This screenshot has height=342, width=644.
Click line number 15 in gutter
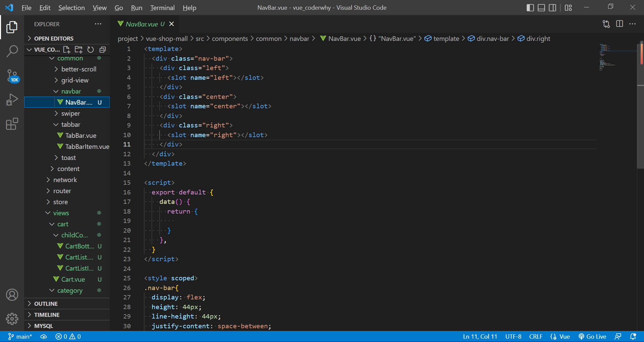pyautogui.click(x=127, y=182)
